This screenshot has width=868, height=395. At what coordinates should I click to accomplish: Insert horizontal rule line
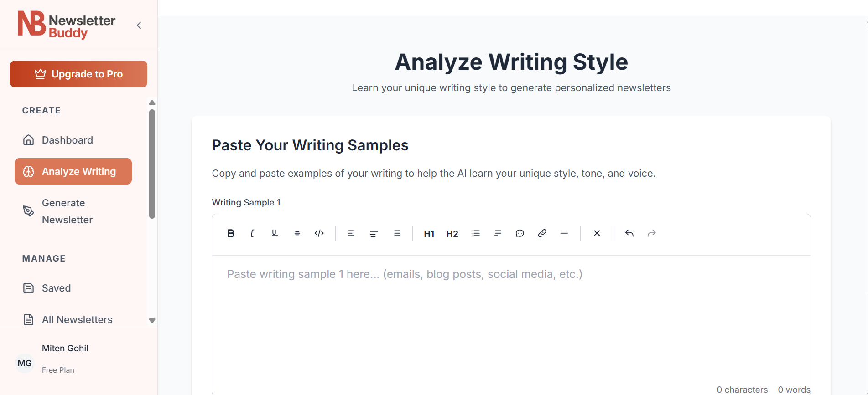[x=564, y=233]
